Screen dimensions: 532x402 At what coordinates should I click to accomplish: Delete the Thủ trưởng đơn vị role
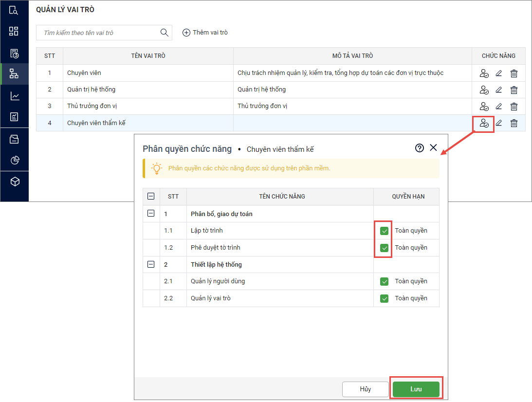[514, 107]
